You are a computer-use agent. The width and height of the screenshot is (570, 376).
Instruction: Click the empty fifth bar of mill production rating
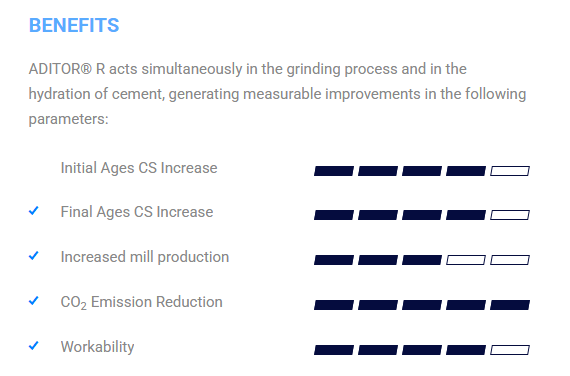510,260
